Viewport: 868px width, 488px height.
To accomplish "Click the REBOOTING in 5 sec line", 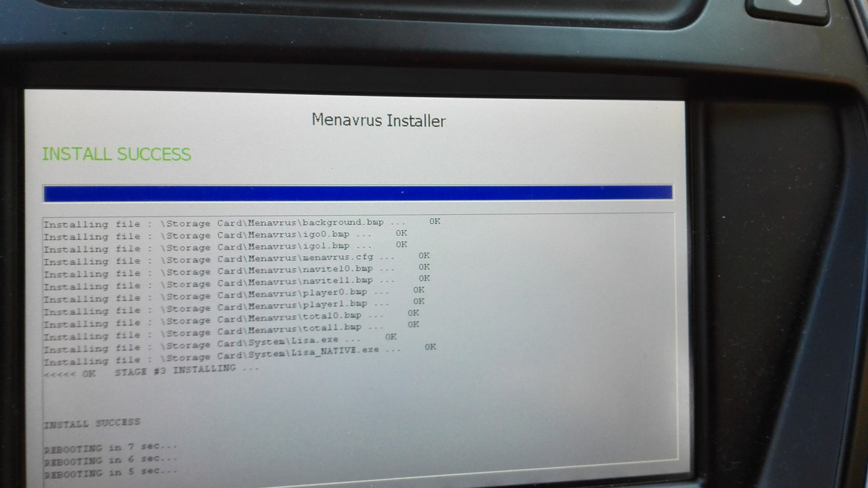I will point(111,471).
